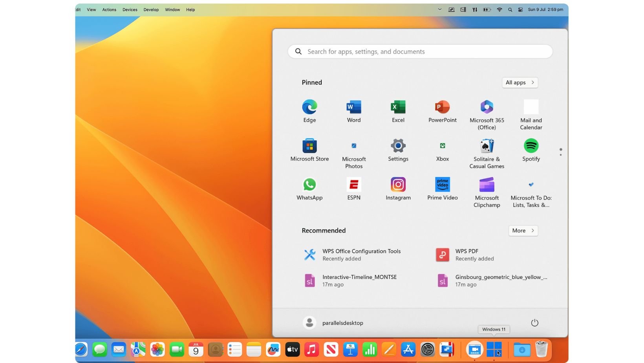Click the Windows 11 Dock icon
The image size is (644, 363).
tap(494, 349)
